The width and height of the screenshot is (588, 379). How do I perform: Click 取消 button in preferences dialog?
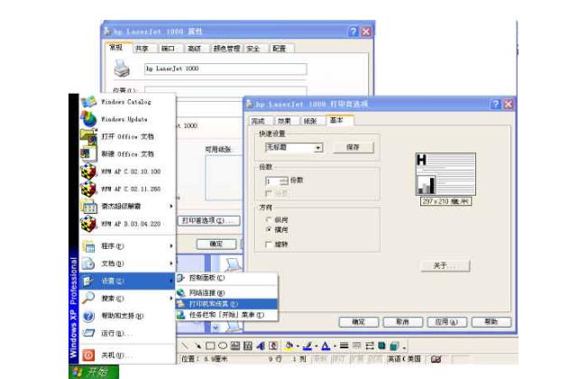pos(402,322)
